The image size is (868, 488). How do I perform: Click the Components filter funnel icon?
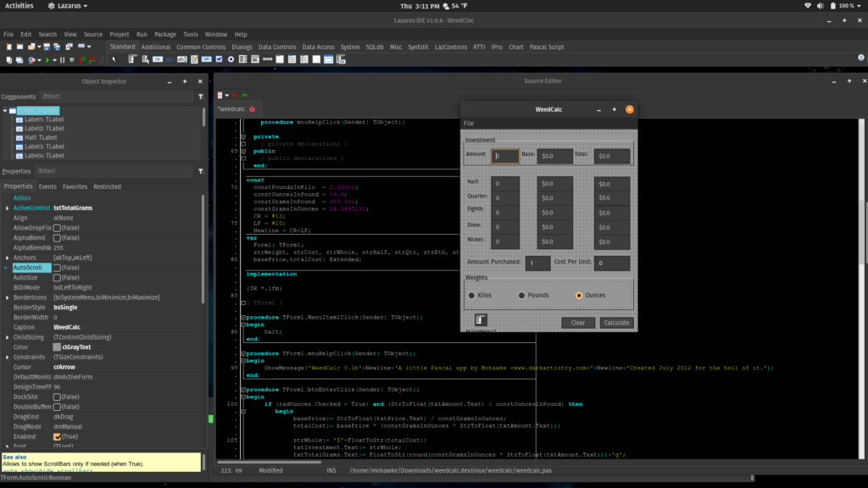pos(201,97)
